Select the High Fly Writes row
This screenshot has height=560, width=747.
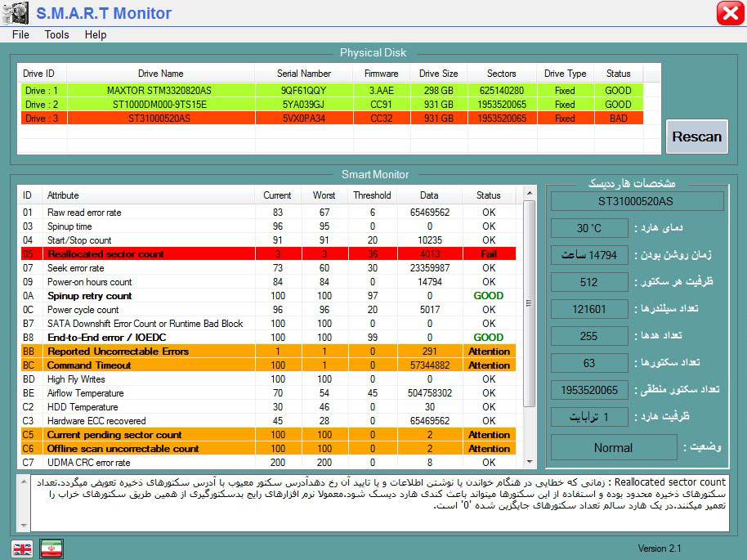pyautogui.click(x=268, y=379)
